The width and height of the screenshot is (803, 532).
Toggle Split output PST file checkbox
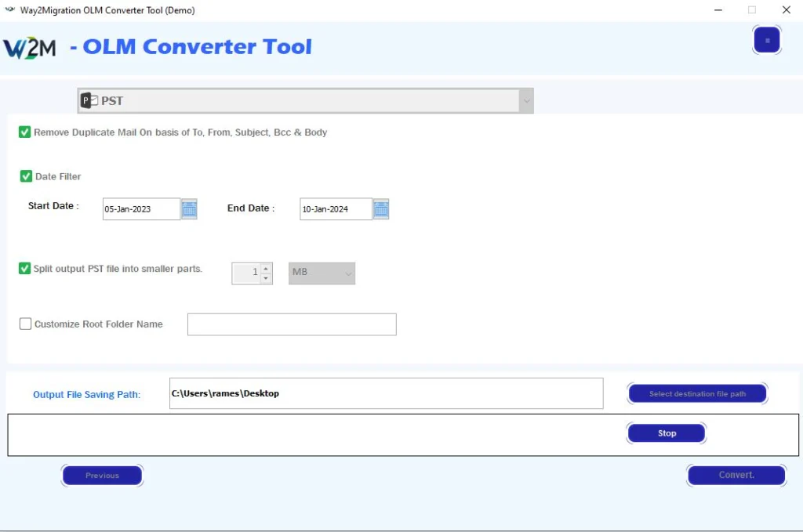click(x=25, y=269)
